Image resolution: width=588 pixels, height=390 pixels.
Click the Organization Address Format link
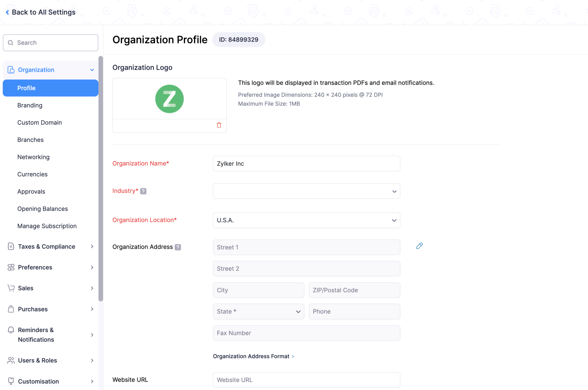(x=253, y=356)
